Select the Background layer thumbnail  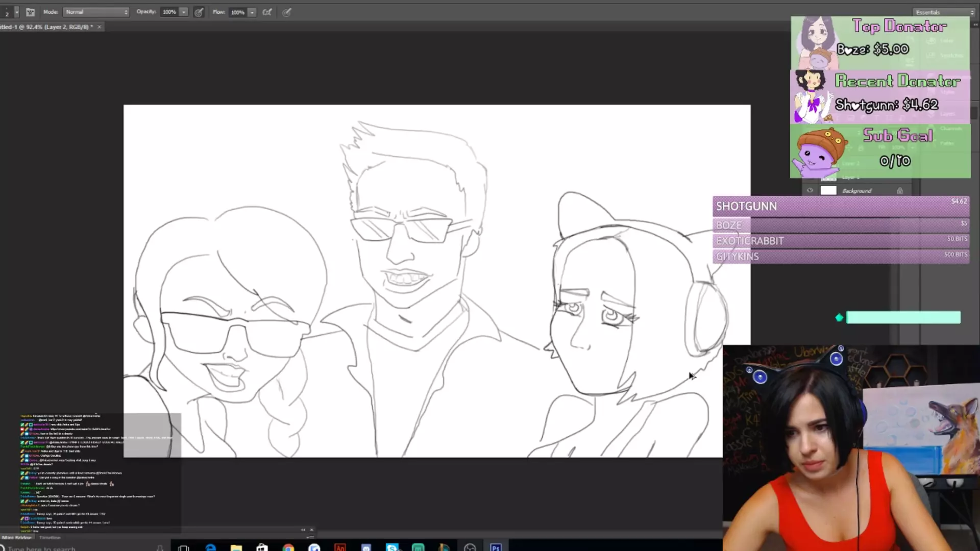[x=828, y=191]
